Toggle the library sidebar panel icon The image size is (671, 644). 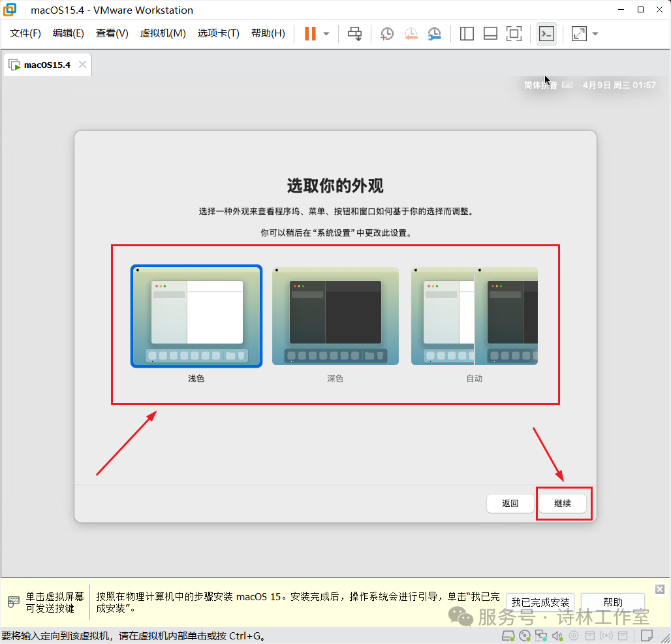[467, 34]
